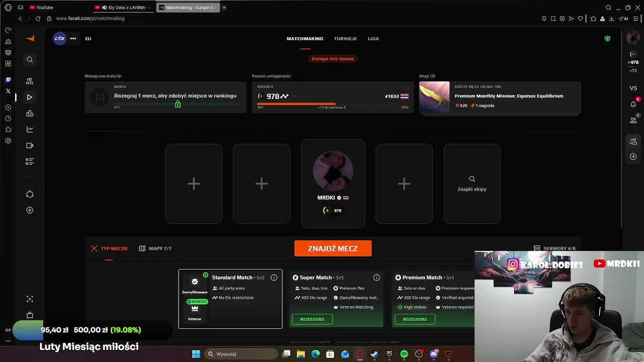Open Opera sidebar settings gear
Screen dimensions: 644x362
coord(8,141)
